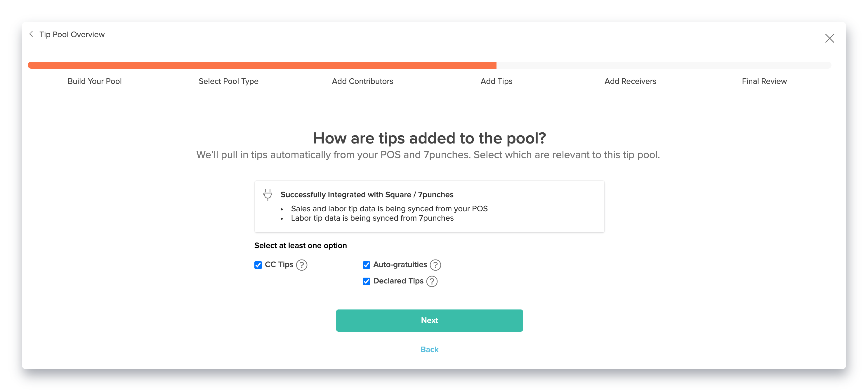
Task: Click the back chevron arrow icon
Action: [x=31, y=34]
